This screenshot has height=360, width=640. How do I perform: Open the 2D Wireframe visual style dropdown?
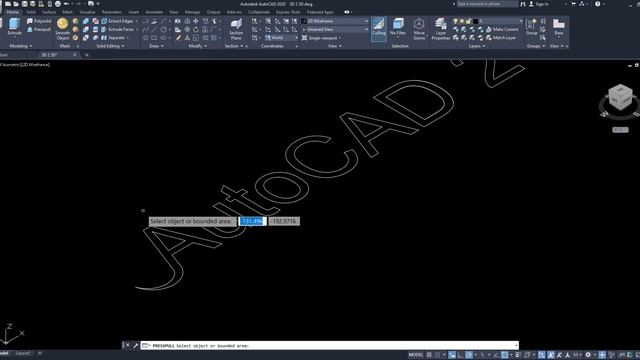click(335, 21)
